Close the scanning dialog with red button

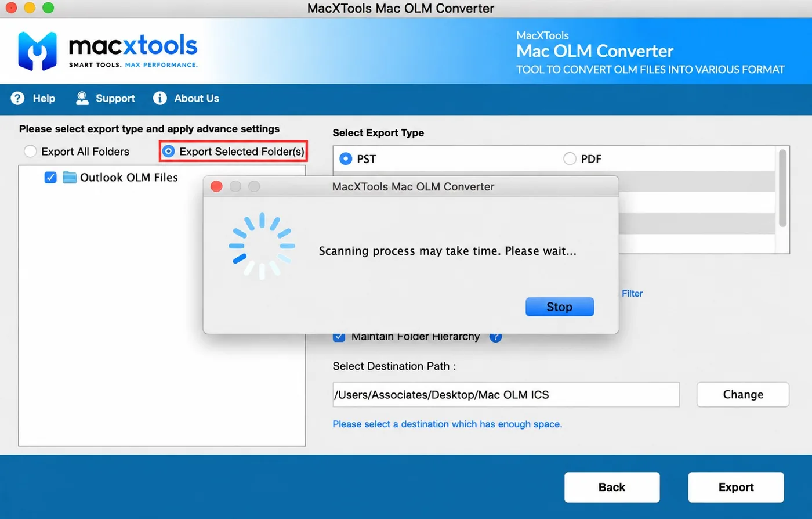point(216,186)
